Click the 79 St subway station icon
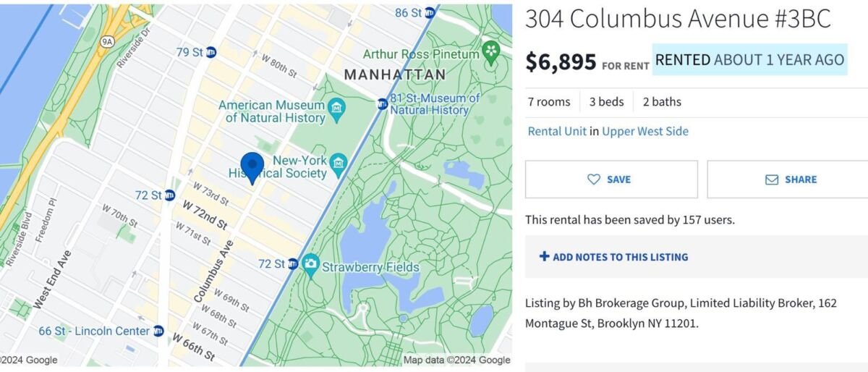This screenshot has height=372, width=868. [211, 52]
